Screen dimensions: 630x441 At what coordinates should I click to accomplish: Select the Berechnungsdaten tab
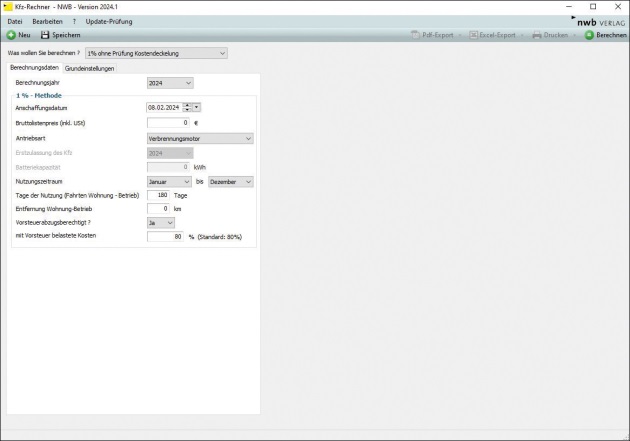coord(34,68)
